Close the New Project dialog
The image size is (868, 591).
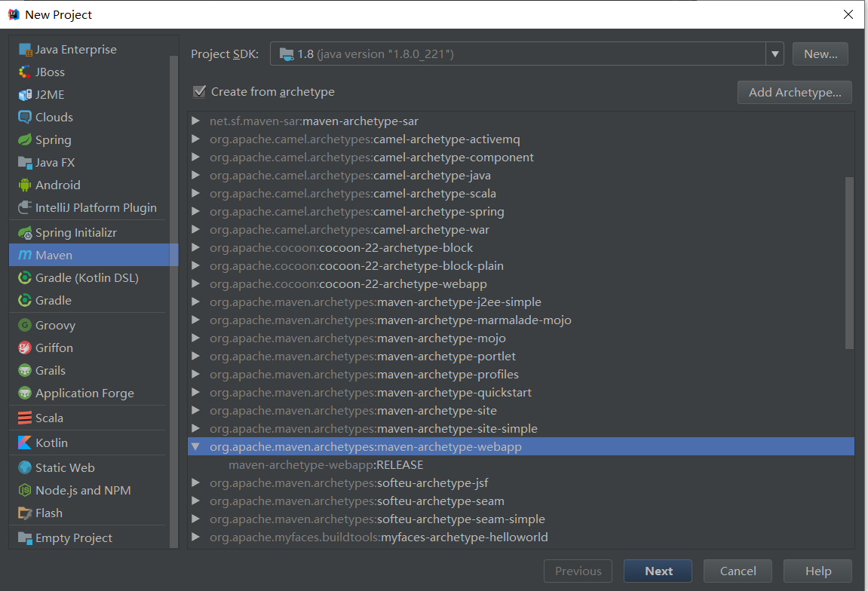pyautogui.click(x=848, y=14)
